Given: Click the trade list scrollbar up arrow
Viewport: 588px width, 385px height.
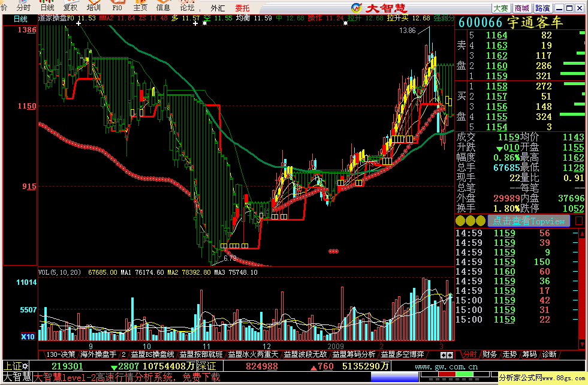Looking at the screenshot, I should coord(582,234).
